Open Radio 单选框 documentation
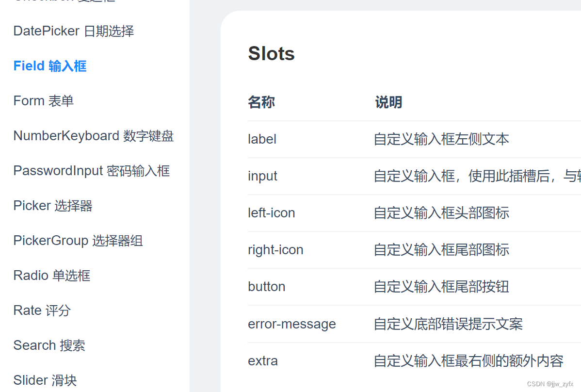 pyautogui.click(x=51, y=275)
